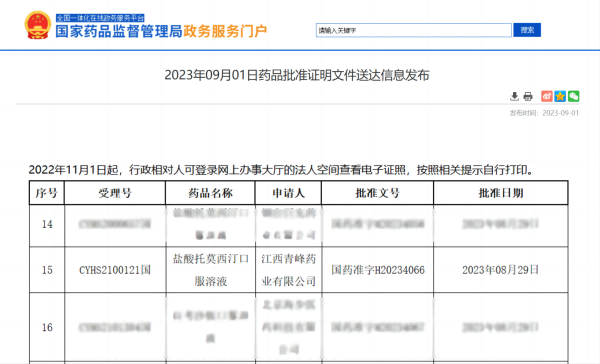600x364 pixels.
Task: Click acceptance number CYHS2100121国
Action: [115, 270]
